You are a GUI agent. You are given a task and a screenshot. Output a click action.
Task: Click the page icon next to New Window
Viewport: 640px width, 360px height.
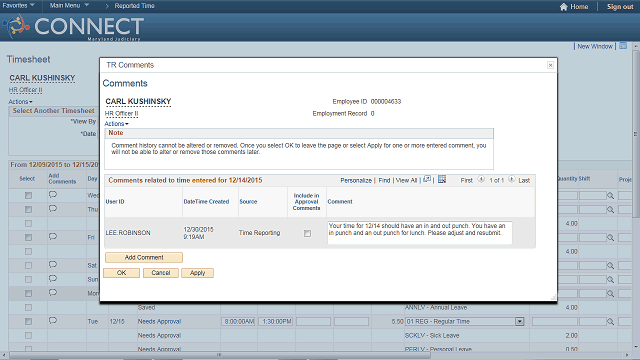click(623, 46)
